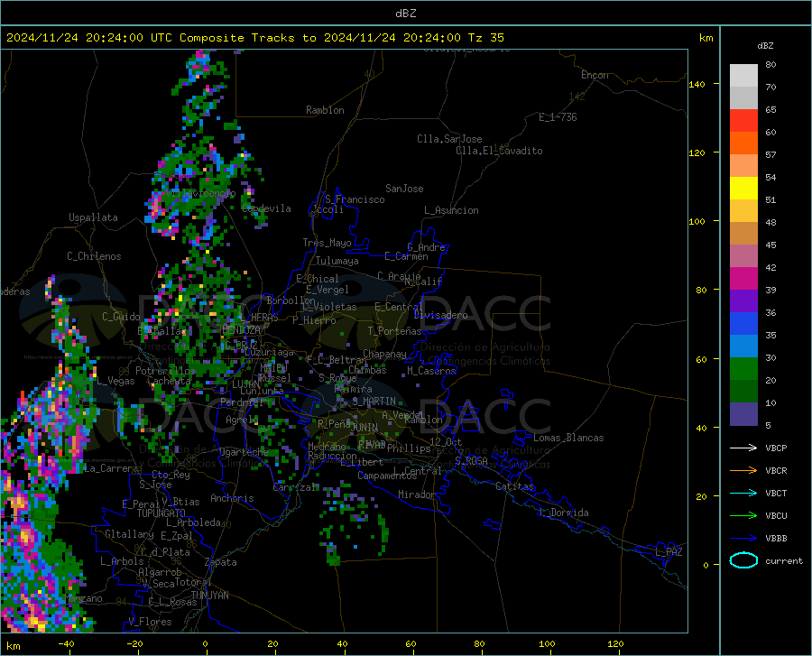
Task: Pick the red swatch between 65 and 60
Action: click(x=743, y=121)
